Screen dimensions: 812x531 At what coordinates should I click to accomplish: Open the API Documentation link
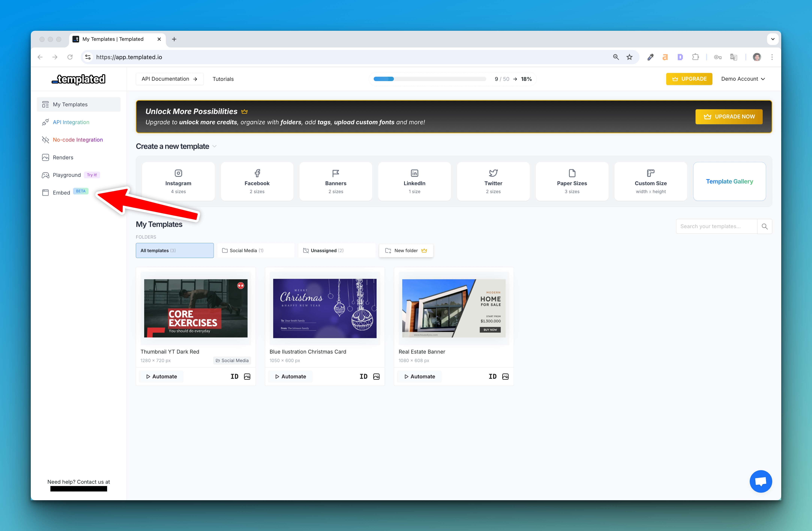coord(169,79)
